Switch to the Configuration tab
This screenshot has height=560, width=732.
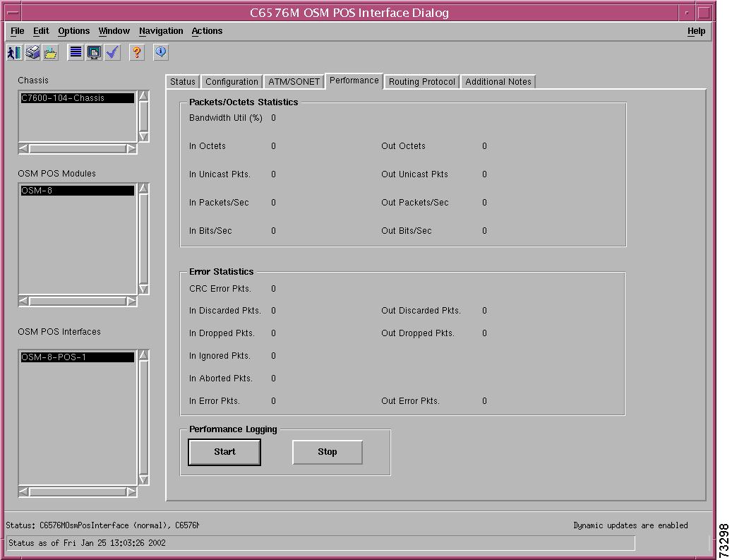pos(232,82)
